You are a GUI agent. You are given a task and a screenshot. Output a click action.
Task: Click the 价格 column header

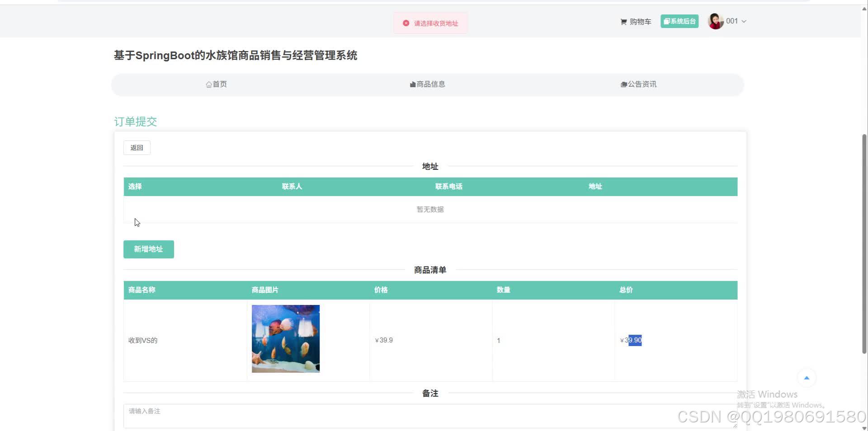point(381,290)
